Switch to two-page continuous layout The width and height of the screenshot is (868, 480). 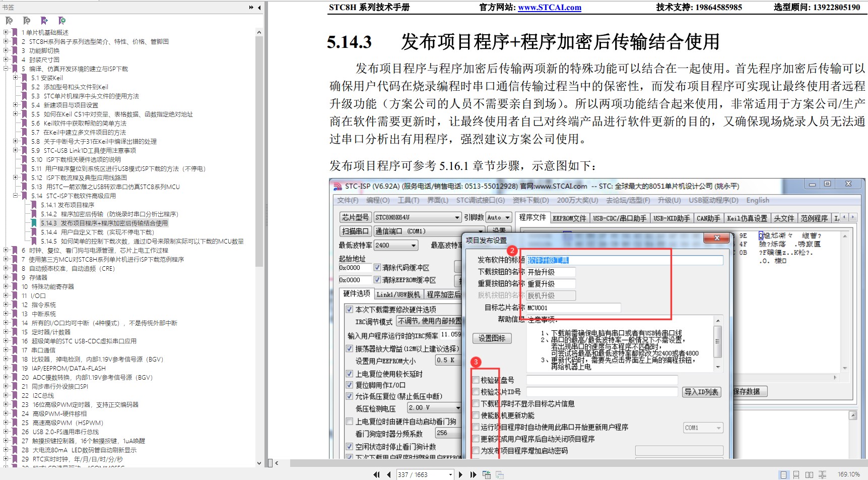823,474
